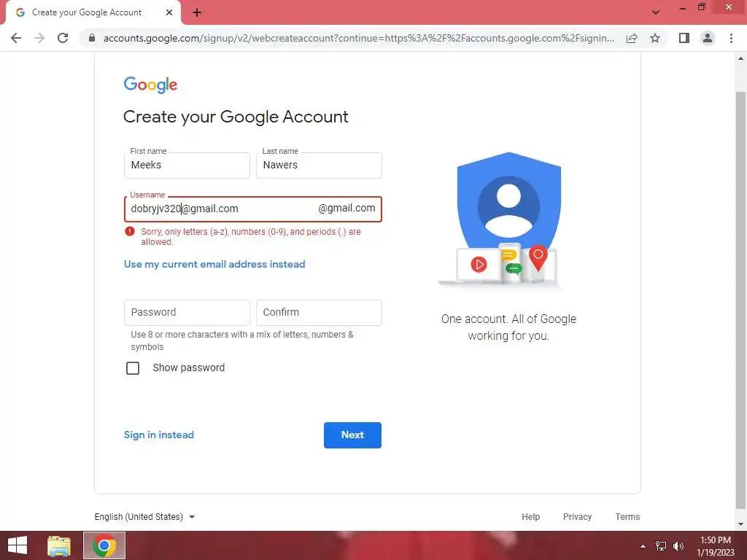Click Use my current email address instead

pyautogui.click(x=214, y=264)
